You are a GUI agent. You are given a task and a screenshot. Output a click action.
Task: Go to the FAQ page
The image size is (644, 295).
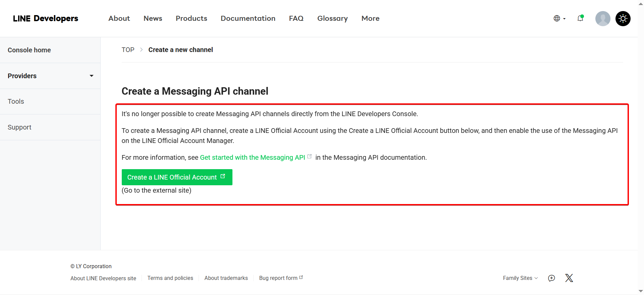296,18
